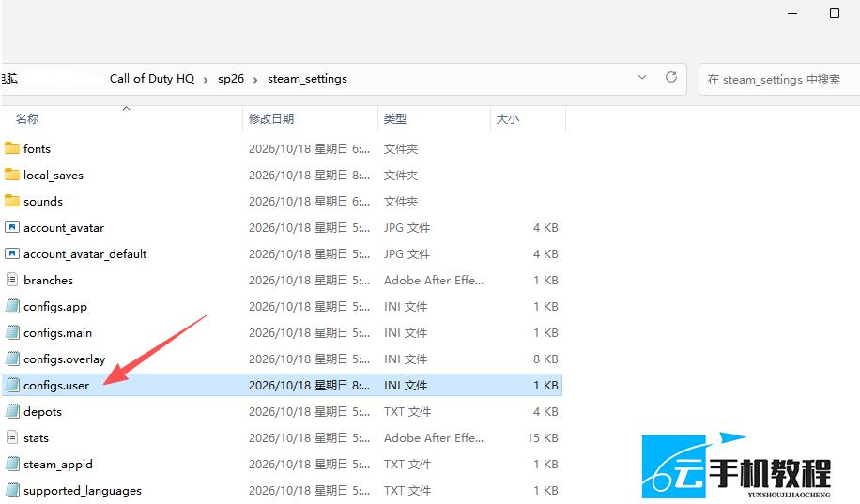860x504 pixels.
Task: Click the configs.user file name
Action: (x=56, y=386)
